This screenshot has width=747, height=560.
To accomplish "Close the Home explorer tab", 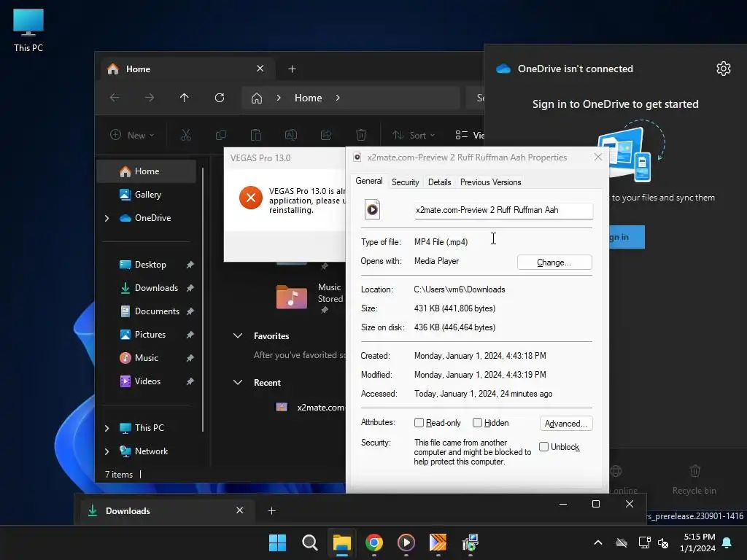I will pos(260,69).
